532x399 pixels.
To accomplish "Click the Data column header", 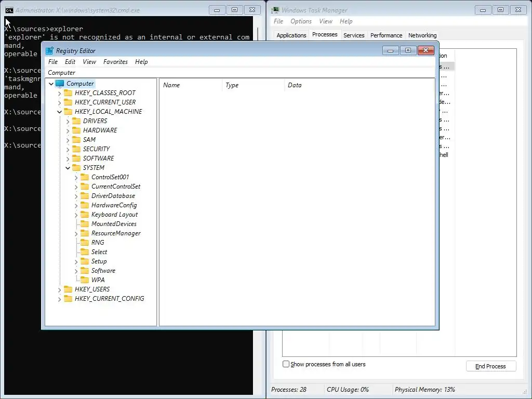I will coord(360,85).
